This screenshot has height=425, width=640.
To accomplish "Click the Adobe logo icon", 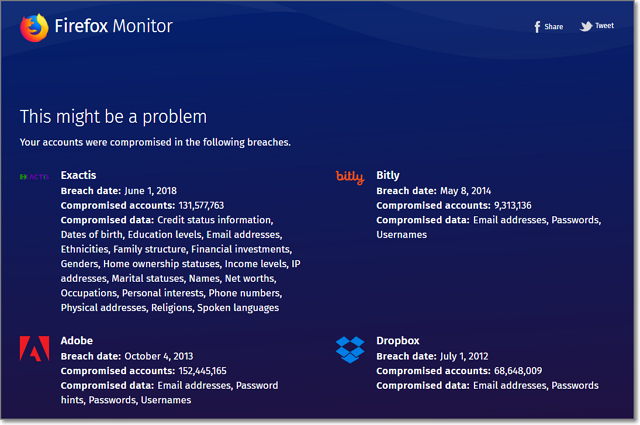I will [x=34, y=348].
